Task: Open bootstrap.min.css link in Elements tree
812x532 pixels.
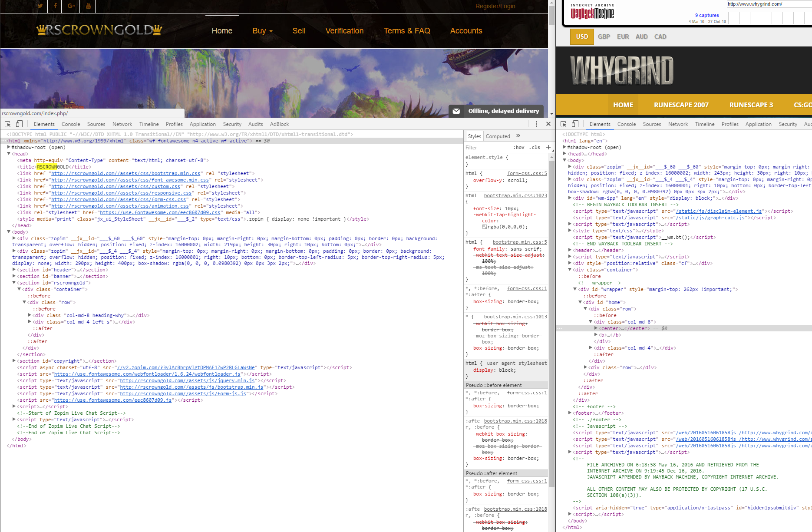Action: pyautogui.click(x=126, y=173)
